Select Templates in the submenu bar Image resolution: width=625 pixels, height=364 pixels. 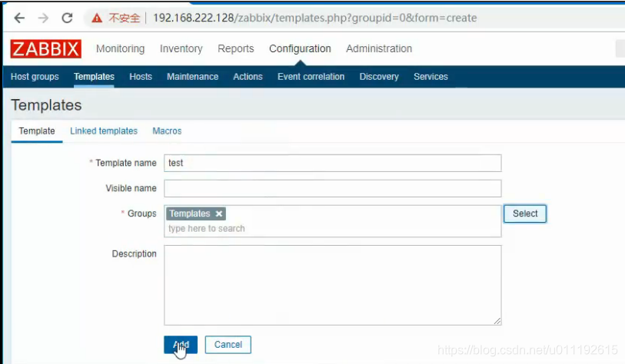[94, 77]
